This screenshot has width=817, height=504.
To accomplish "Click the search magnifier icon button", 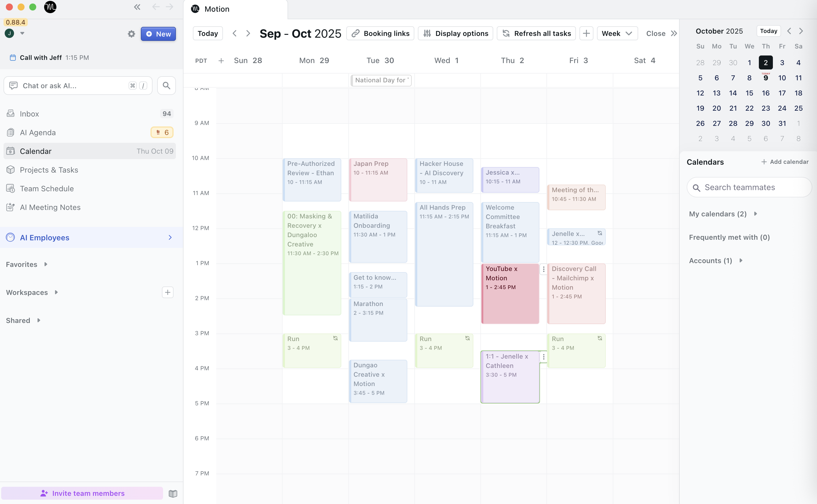I will [x=166, y=86].
